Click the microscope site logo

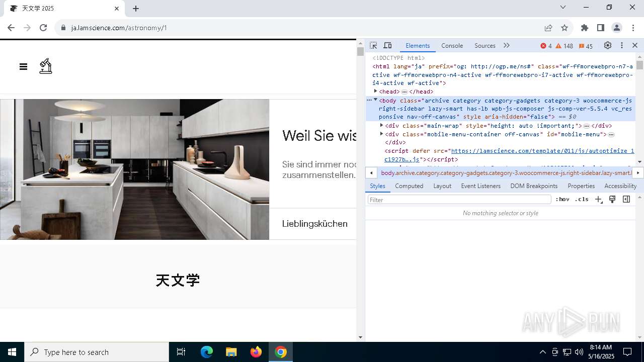point(46,66)
